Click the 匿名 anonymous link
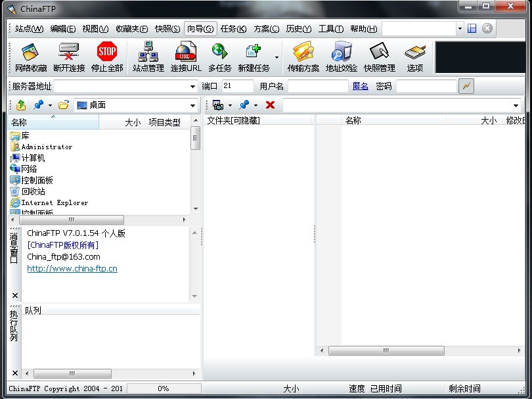Screen dimensions: 532x399 tap(361, 86)
